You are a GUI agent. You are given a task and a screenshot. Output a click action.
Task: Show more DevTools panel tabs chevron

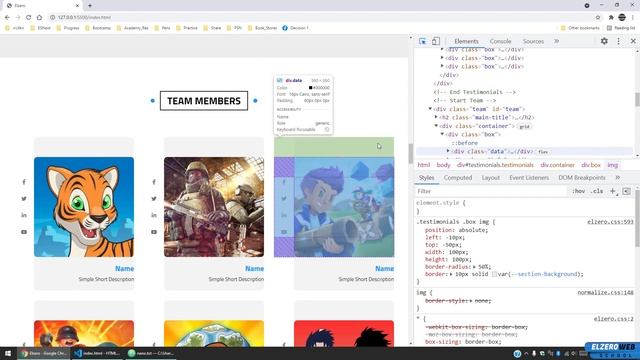[x=556, y=41]
